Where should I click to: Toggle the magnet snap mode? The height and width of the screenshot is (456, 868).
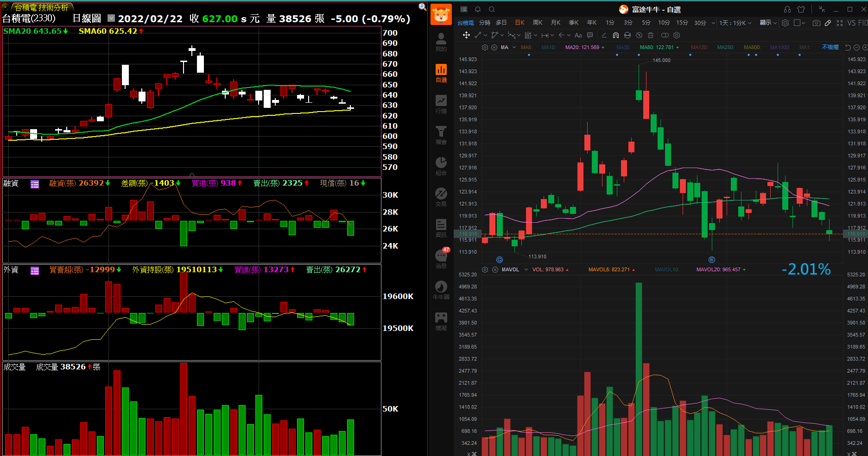coord(615,35)
